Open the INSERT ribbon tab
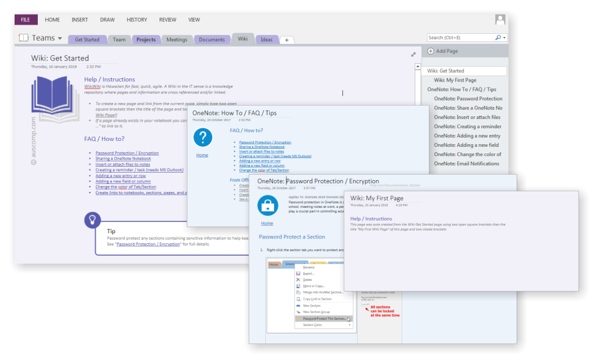This screenshot has height=364, width=599. 80,19
